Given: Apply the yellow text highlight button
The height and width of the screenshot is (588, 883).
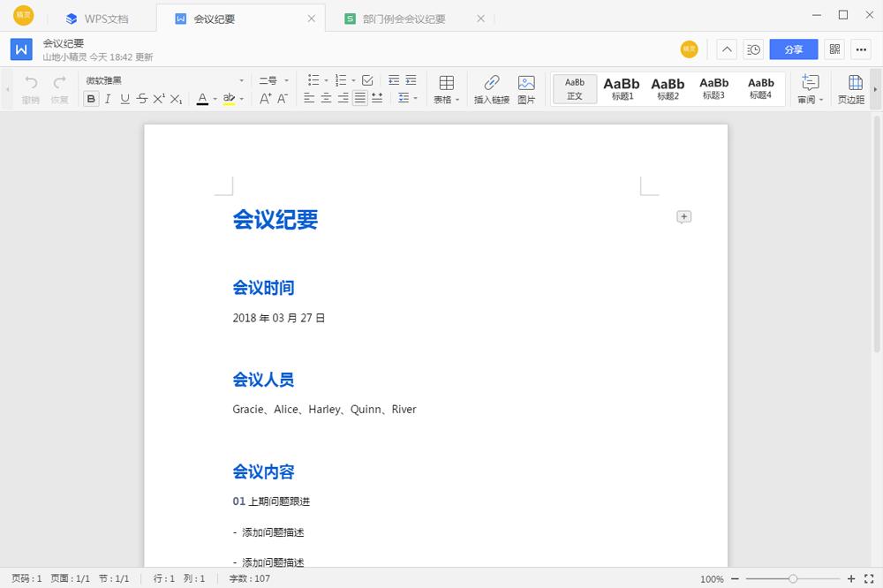Looking at the screenshot, I should 229,99.
